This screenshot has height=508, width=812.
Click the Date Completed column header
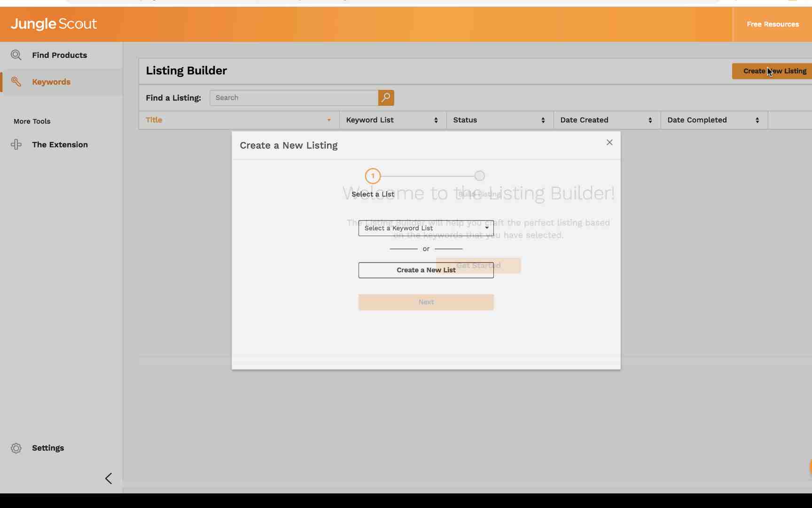pos(714,120)
